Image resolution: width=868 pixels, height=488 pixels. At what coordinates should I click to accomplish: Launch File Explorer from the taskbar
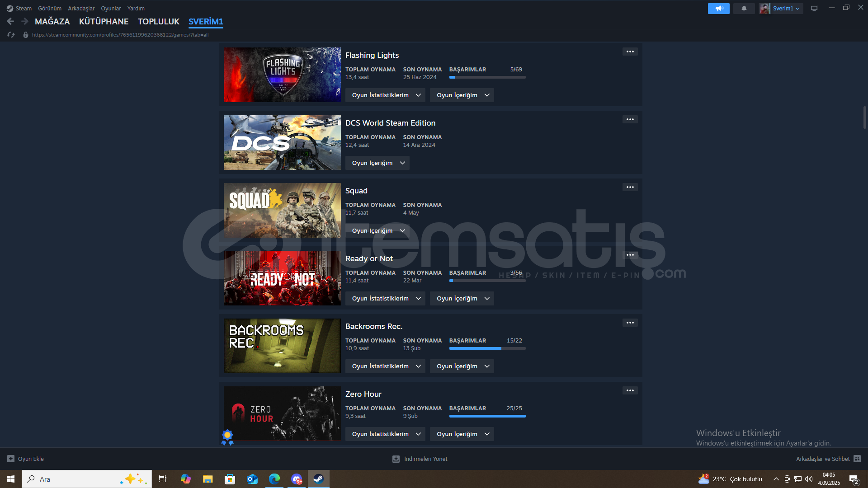[208, 479]
